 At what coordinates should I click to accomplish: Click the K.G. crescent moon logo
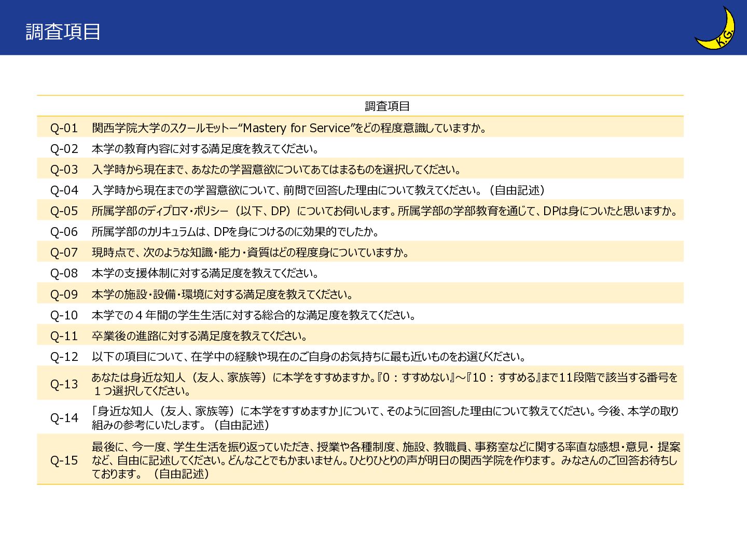point(715,27)
